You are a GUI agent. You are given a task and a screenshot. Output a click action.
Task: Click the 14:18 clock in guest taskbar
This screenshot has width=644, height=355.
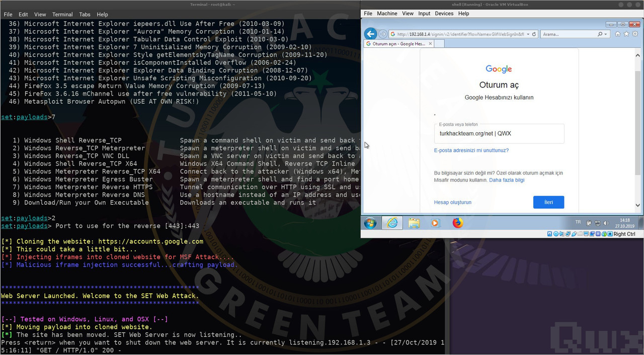pyautogui.click(x=625, y=220)
